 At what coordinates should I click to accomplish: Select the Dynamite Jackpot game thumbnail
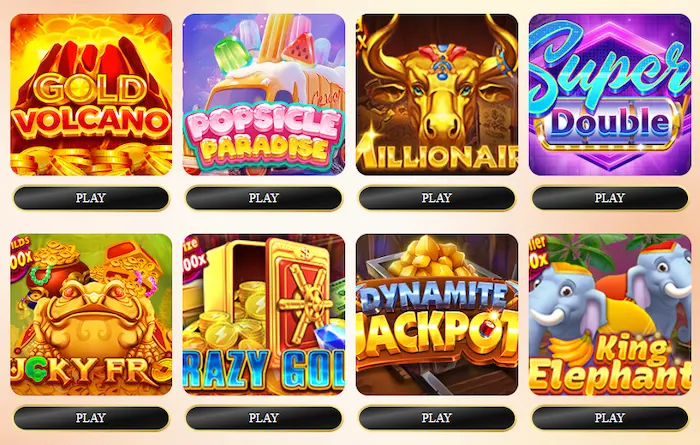(437, 315)
